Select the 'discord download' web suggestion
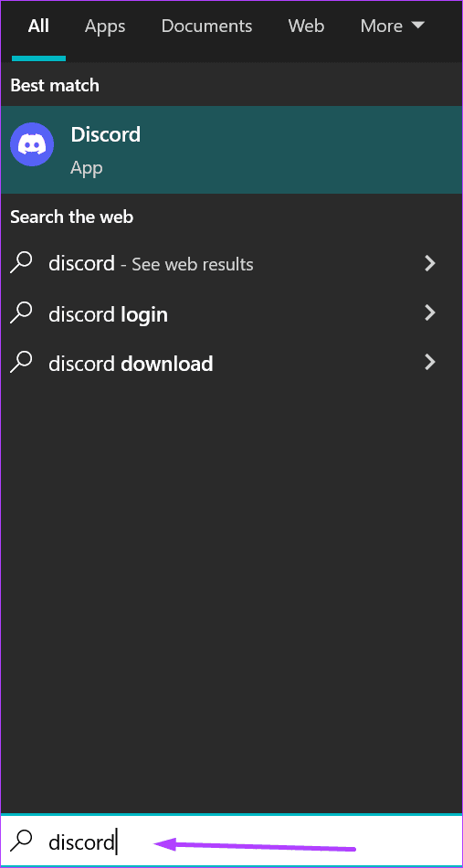The height and width of the screenshot is (868, 463). click(231, 363)
